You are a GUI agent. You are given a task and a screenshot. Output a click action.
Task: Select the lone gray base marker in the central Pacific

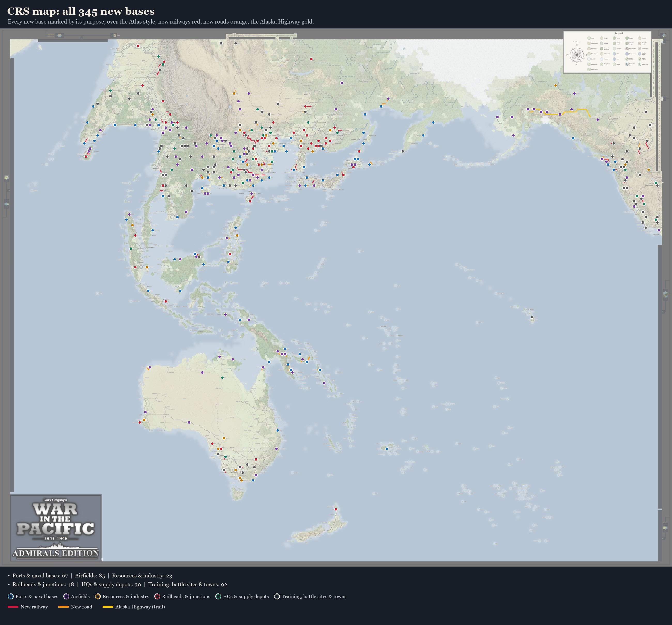tap(532, 317)
